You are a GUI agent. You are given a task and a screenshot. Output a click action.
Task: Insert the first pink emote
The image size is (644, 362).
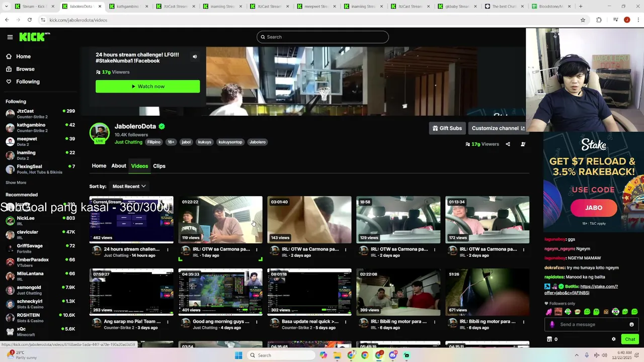548,312
